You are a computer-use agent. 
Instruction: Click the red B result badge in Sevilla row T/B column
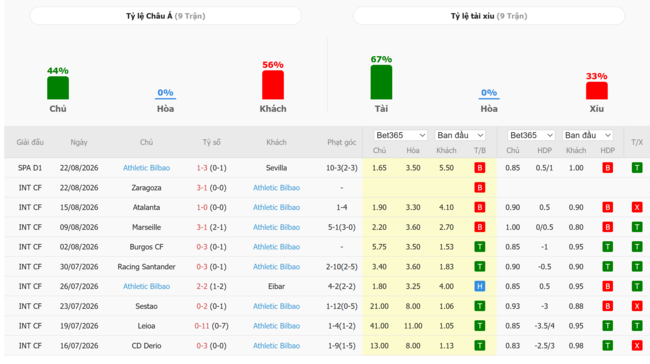480,168
